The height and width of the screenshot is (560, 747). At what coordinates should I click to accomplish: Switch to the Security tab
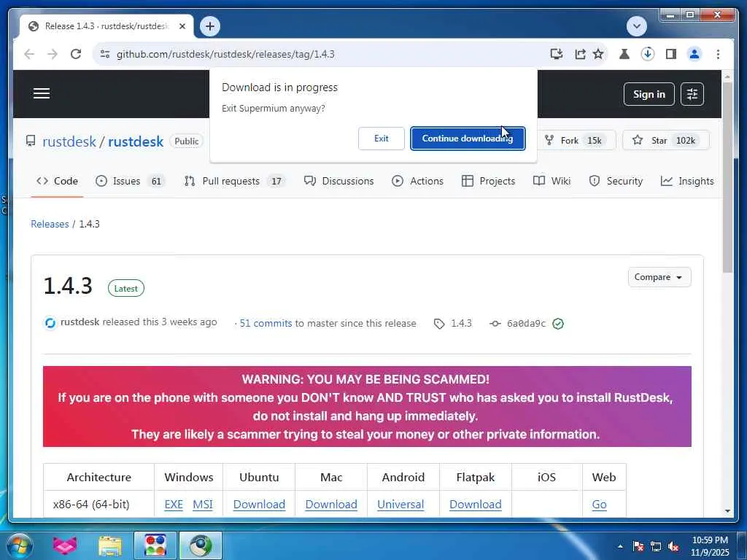click(x=616, y=181)
